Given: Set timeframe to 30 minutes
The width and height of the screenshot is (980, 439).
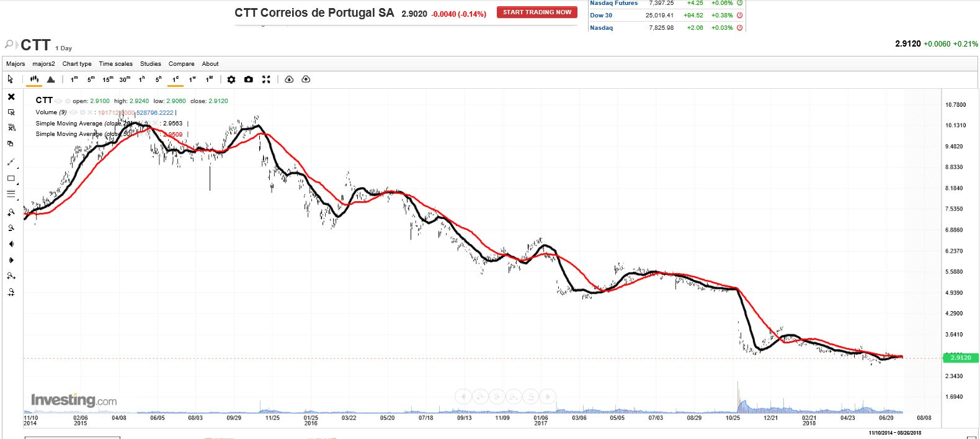Looking at the screenshot, I should (125, 79).
